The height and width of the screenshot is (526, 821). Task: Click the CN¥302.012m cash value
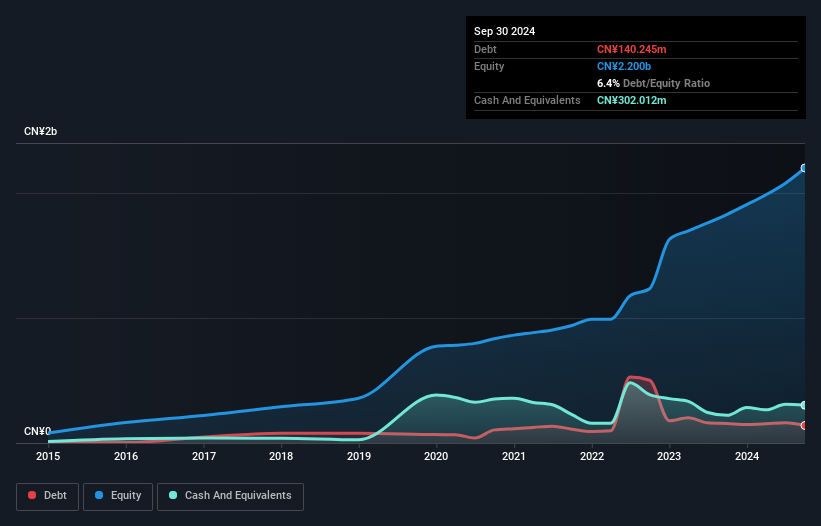point(631,100)
